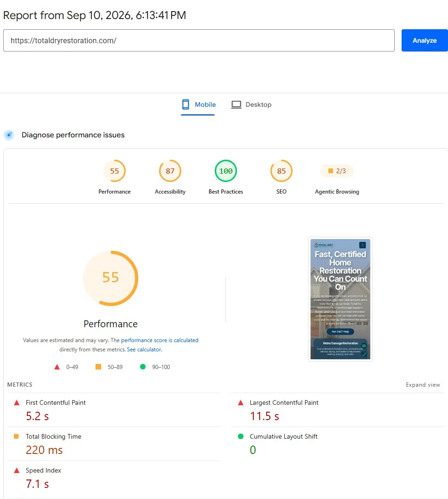Click the red triangle 0–49 legend icon
The image size is (448, 499).
[x=57, y=367]
